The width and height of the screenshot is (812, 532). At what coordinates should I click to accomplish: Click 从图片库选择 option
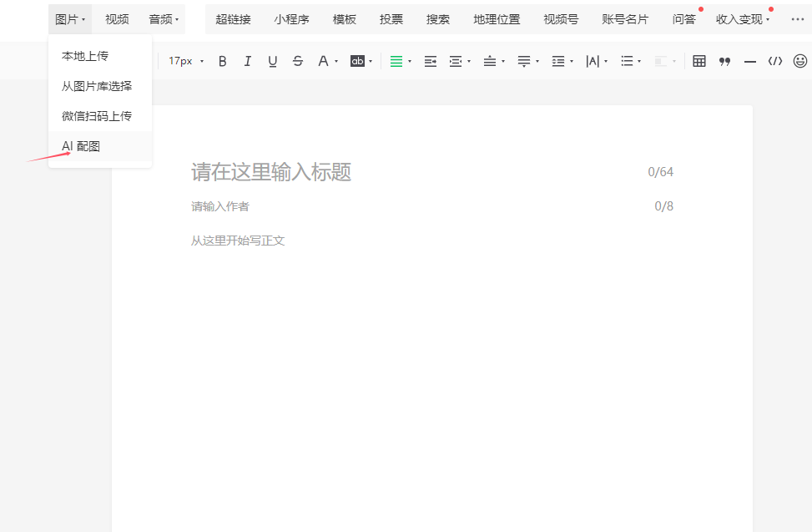[97, 86]
